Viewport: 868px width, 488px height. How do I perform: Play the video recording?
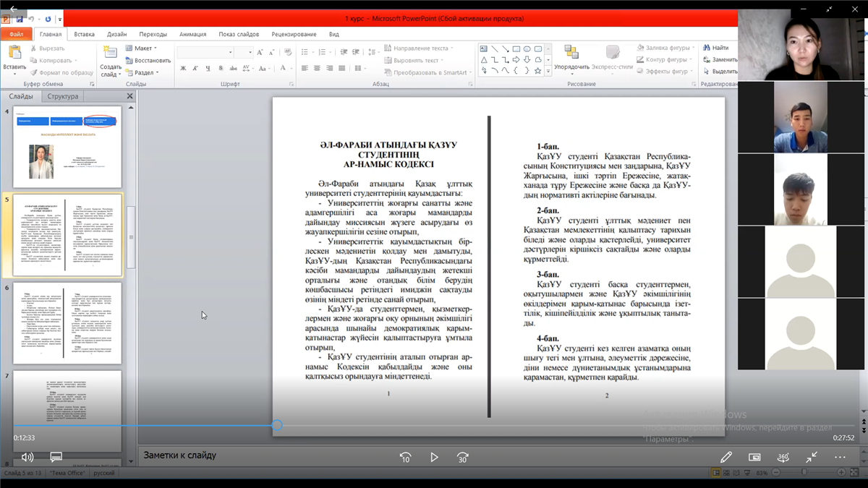pos(434,457)
